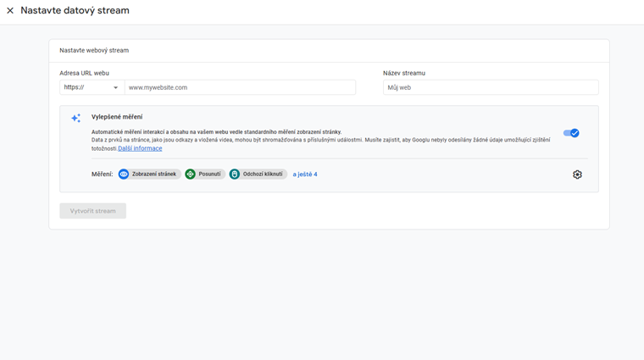Select the Odchozí kliknutí chip label
The height and width of the screenshot is (360, 644).
click(263, 174)
